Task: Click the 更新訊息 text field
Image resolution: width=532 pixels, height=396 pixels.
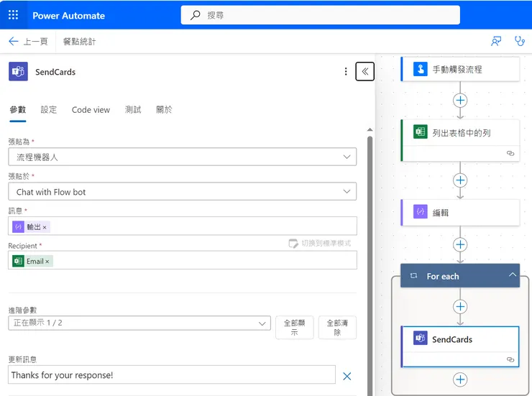Action: (x=172, y=374)
